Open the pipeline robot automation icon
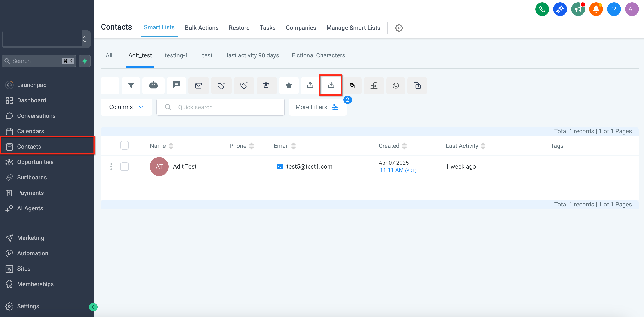The height and width of the screenshot is (317, 644). pyautogui.click(x=153, y=85)
